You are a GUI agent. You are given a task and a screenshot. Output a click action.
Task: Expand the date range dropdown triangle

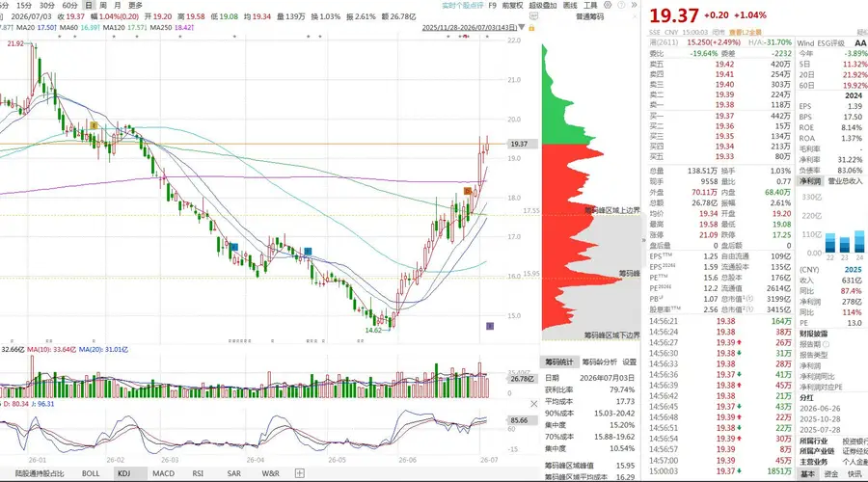(x=522, y=27)
